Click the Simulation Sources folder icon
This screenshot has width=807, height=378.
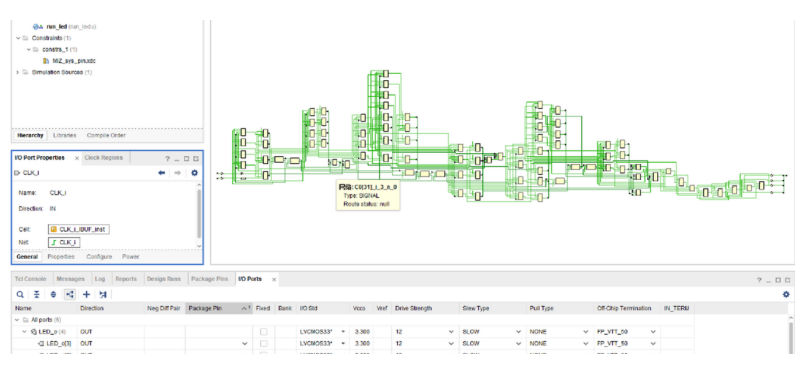(26, 72)
